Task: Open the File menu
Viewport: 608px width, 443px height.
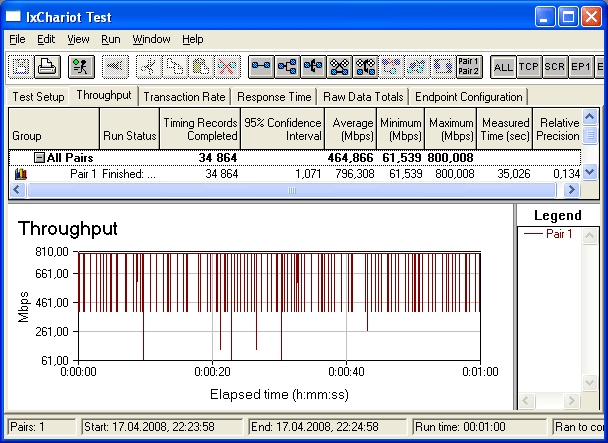Action: pos(17,39)
